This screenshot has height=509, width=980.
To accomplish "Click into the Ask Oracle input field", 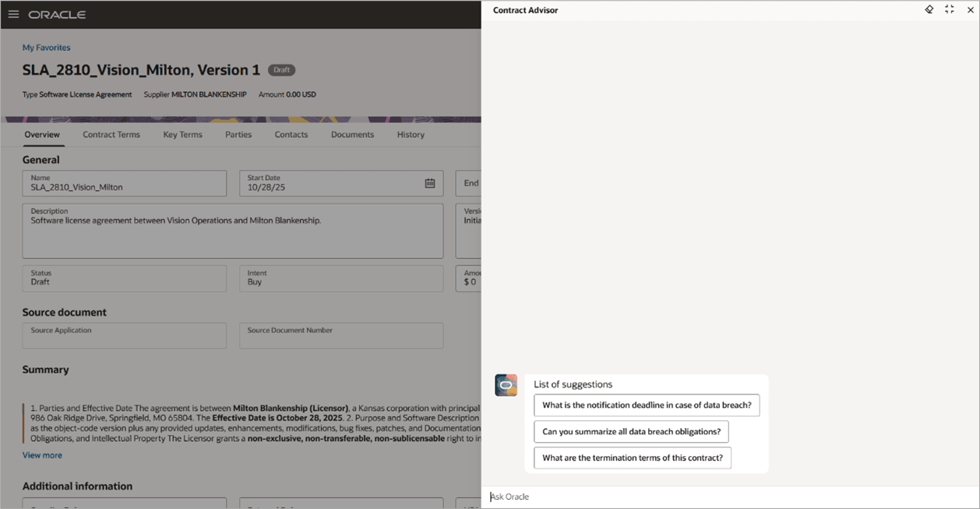I will [x=701, y=497].
